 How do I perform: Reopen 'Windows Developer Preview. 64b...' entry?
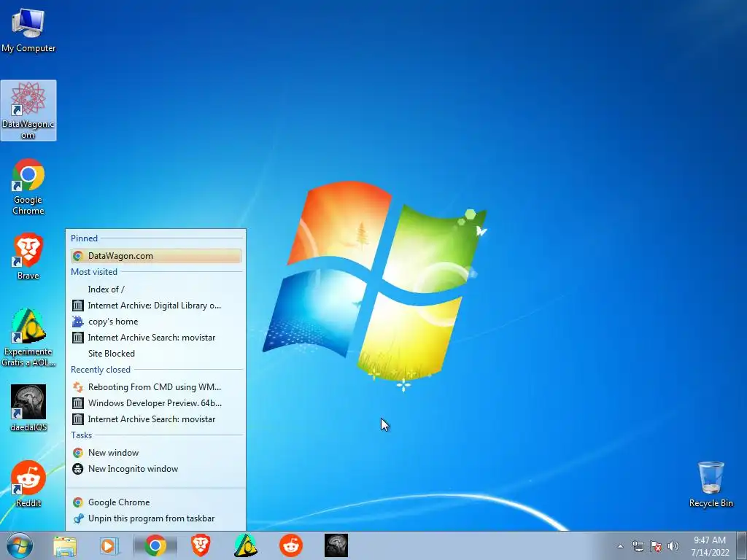click(x=156, y=402)
